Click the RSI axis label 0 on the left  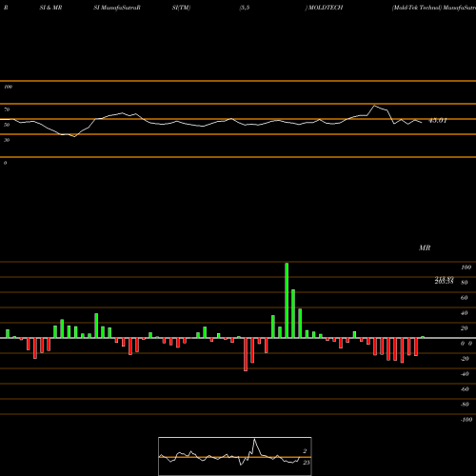[x=5, y=163]
